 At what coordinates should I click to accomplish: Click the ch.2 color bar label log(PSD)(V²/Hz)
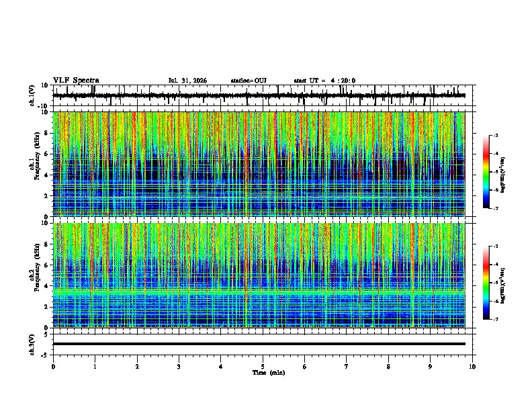tap(503, 286)
